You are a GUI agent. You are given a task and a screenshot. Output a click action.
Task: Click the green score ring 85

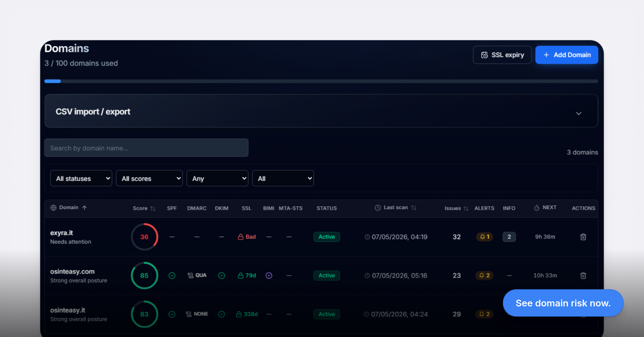click(x=145, y=276)
